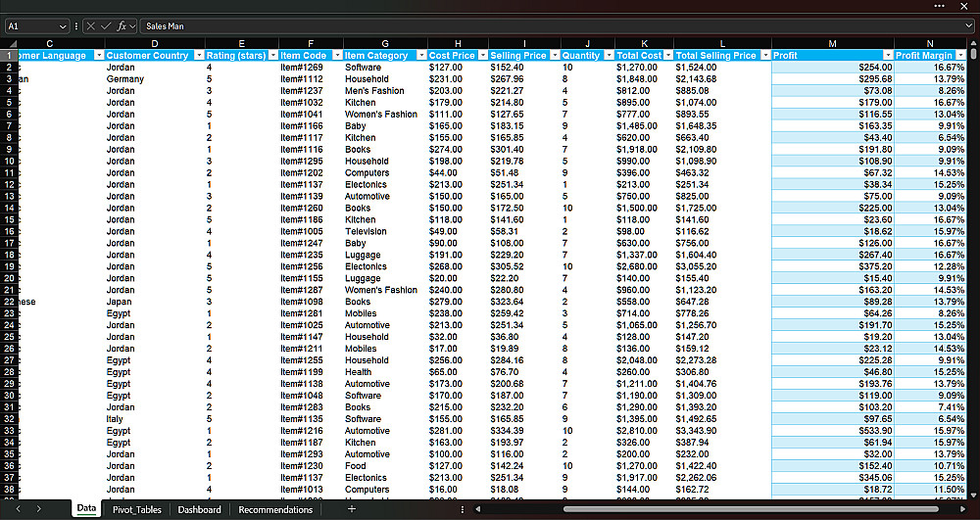Open the insert function fx icon
Viewport: 980px width, 520px height.
coord(122,26)
